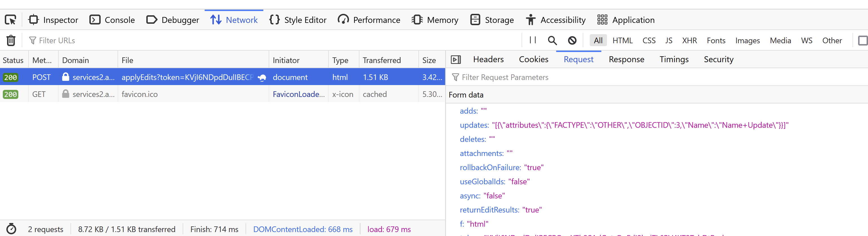The width and height of the screenshot is (868, 236).
Task: Sort requests by Status column header
Action: coord(13,60)
